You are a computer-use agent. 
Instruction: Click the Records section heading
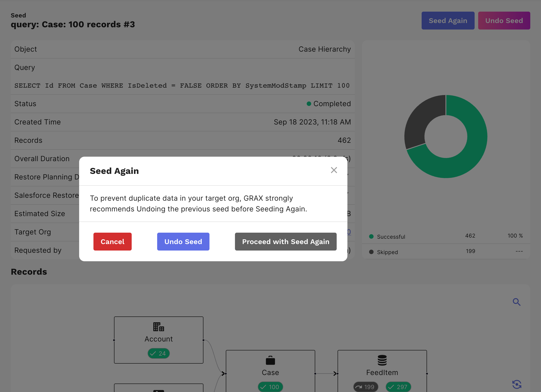coord(29,272)
